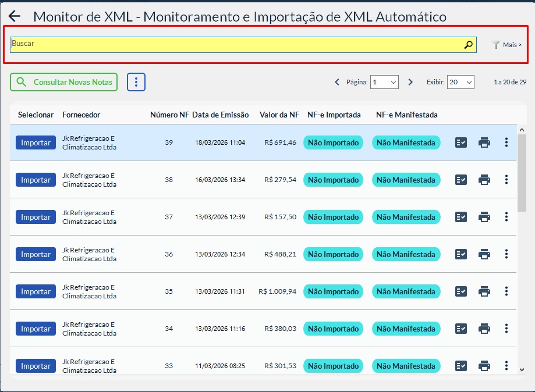
Task: Click the magnifier icon in Buscar field
Action: coord(468,45)
